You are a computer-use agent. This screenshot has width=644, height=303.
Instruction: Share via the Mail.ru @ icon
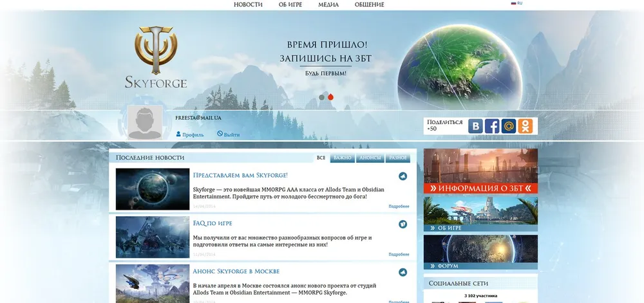[x=509, y=126]
